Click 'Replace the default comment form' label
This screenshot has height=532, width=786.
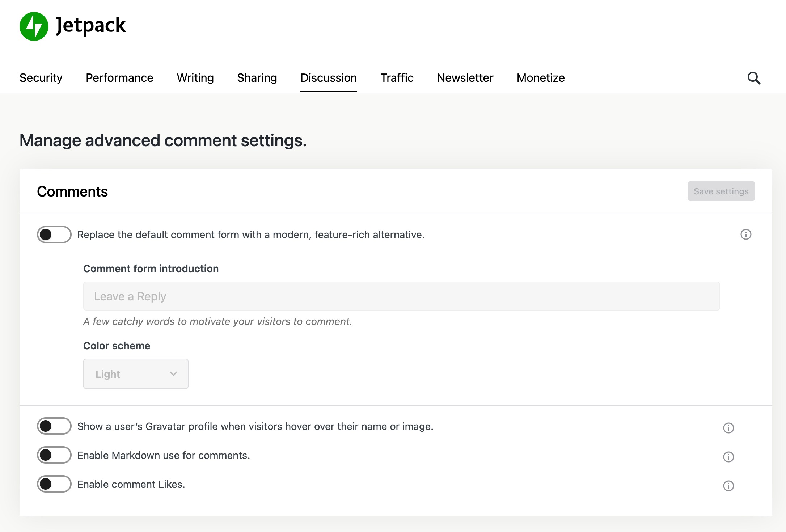[x=251, y=235]
